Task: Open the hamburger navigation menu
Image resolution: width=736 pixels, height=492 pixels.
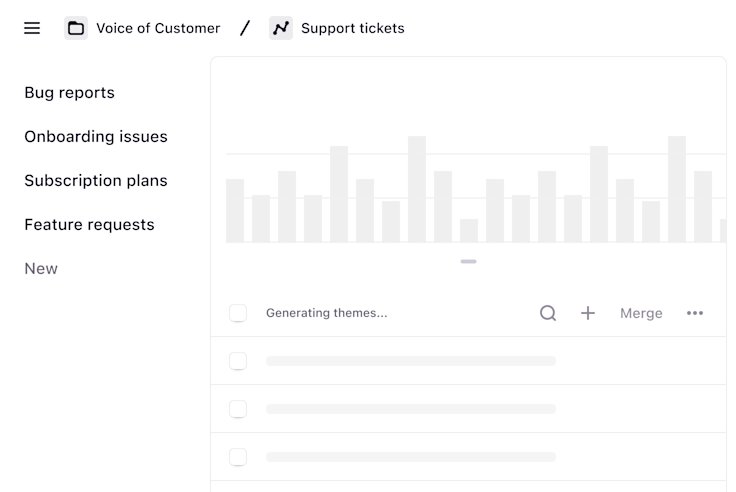Action: coord(32,28)
